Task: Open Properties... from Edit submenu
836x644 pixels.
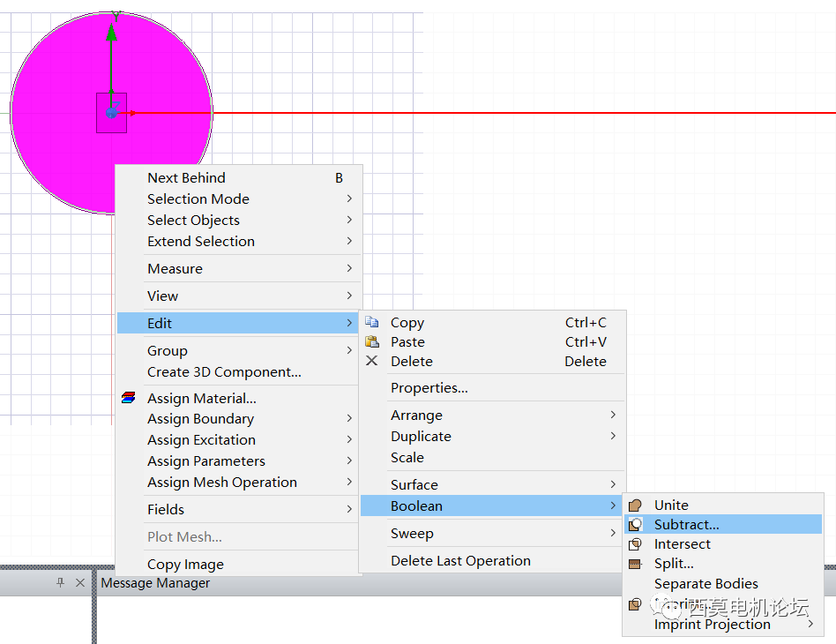Action: click(493, 388)
